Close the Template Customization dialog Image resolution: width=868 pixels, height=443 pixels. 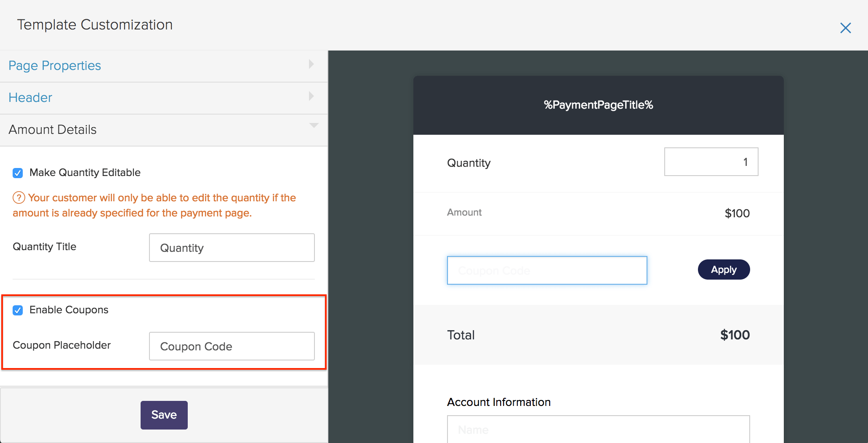pos(846,27)
